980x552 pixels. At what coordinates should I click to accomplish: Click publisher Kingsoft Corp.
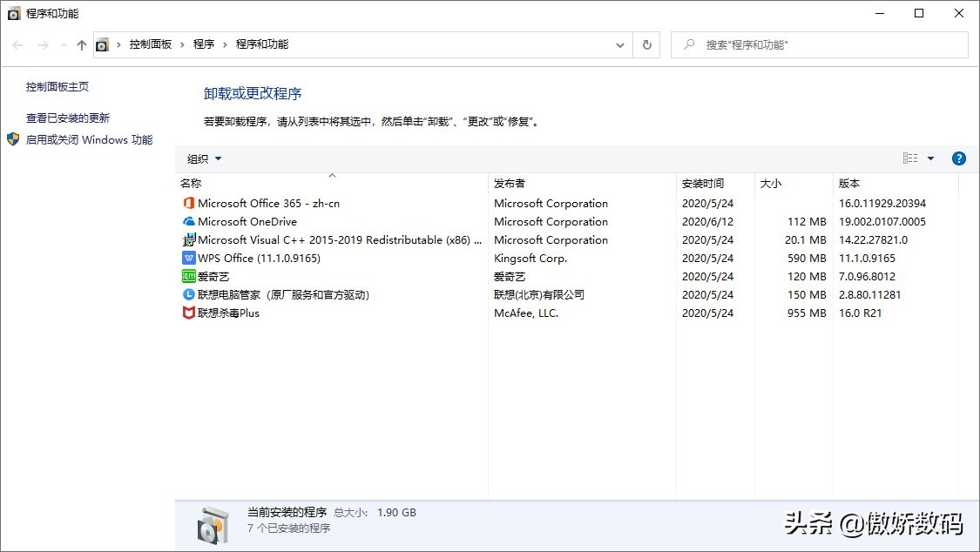click(x=530, y=258)
